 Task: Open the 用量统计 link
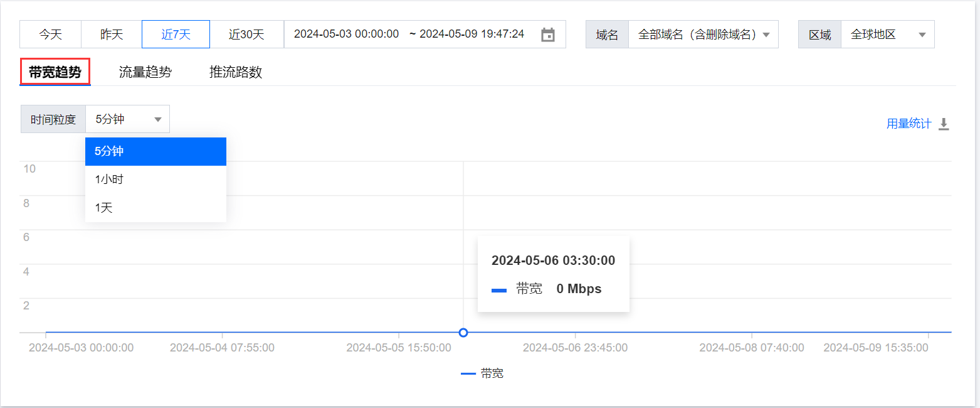pyautogui.click(x=909, y=124)
